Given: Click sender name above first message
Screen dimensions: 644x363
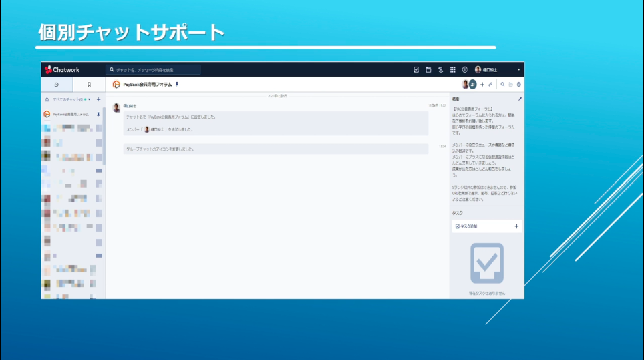Looking at the screenshot, I should (x=130, y=106).
